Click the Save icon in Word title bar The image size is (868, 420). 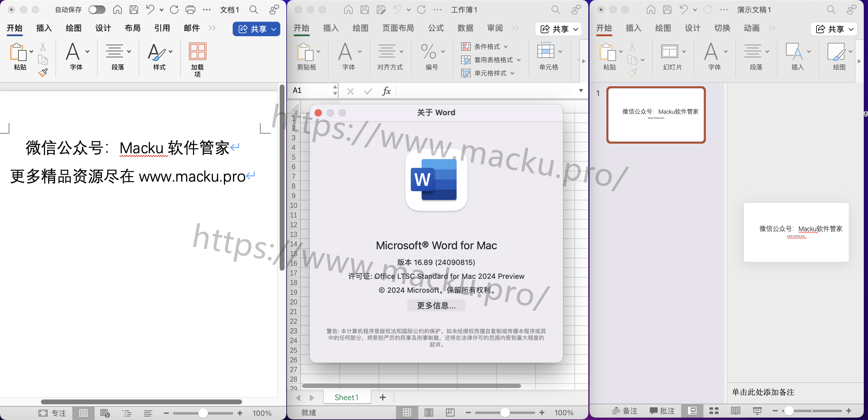tap(134, 10)
